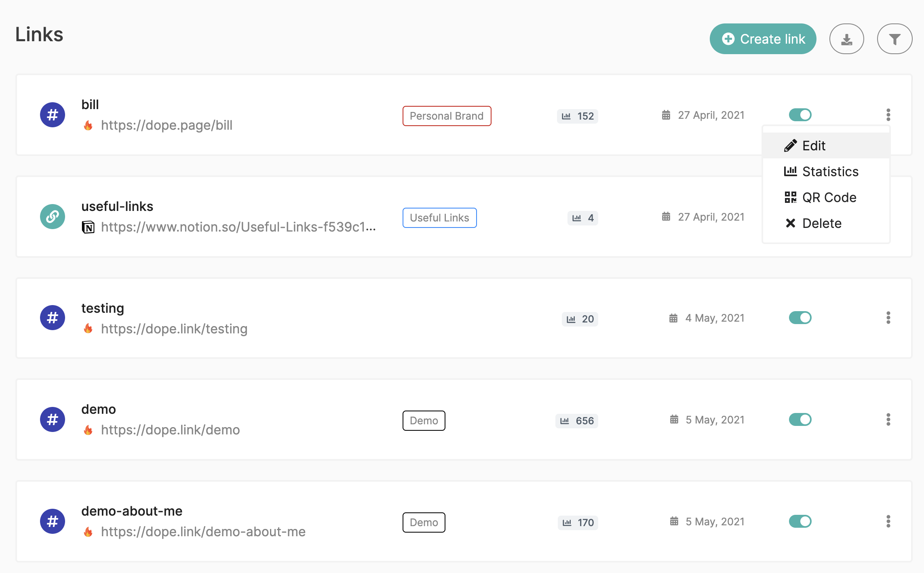
Task: Click the flame favicon beside dope.link/demo
Action: point(88,430)
